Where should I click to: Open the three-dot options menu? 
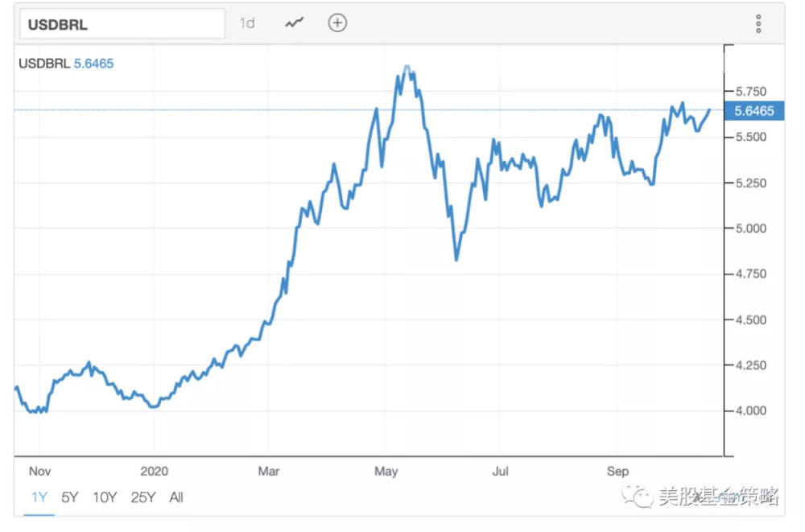coord(758,24)
